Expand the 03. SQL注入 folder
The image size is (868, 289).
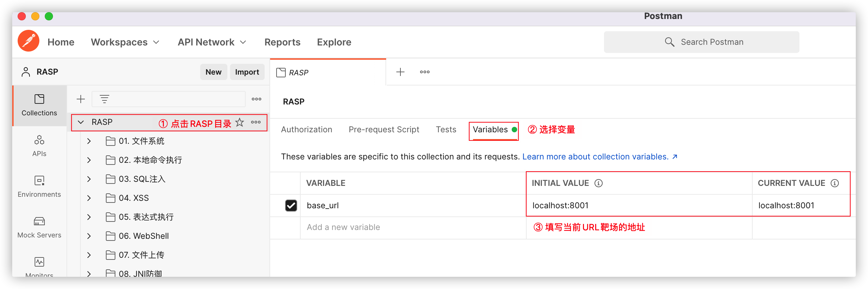(89, 179)
